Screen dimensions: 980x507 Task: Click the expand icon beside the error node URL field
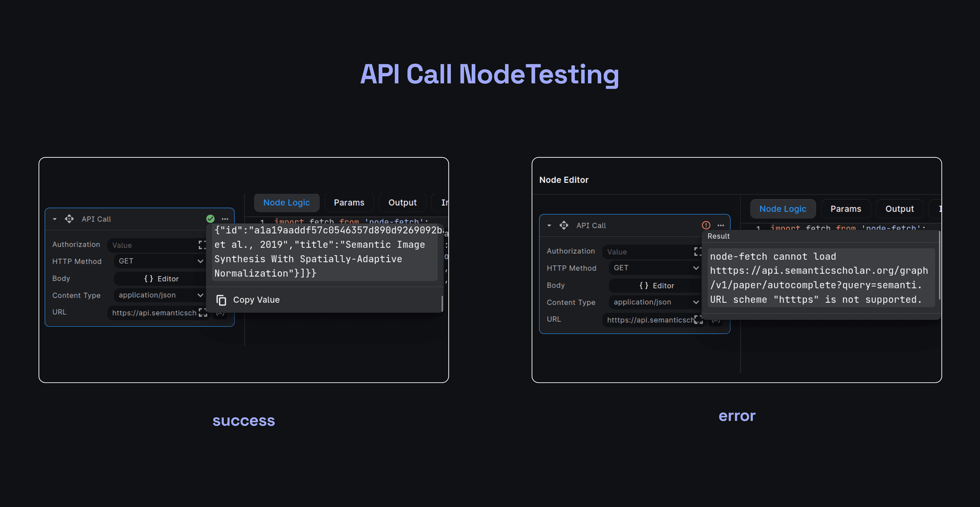click(x=697, y=320)
